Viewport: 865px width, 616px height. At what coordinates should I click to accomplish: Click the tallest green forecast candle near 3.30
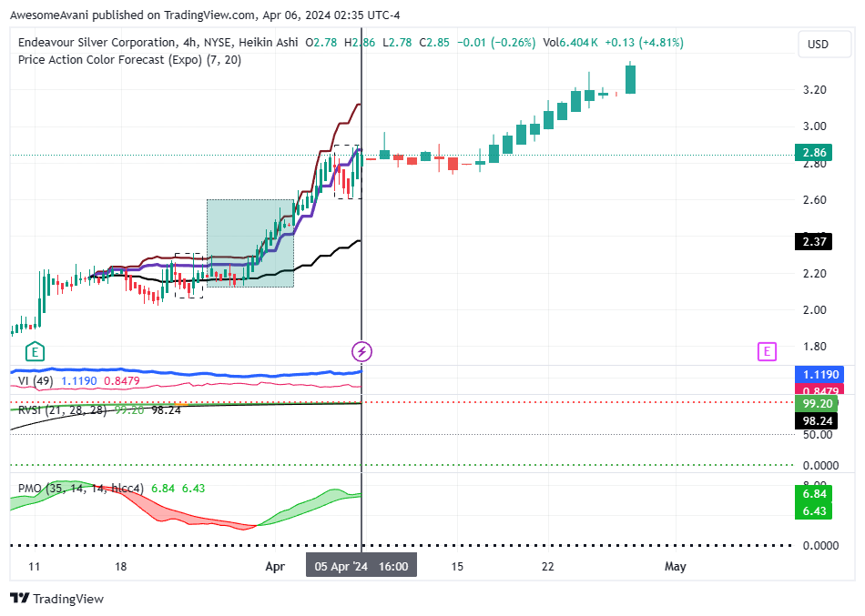click(630, 79)
